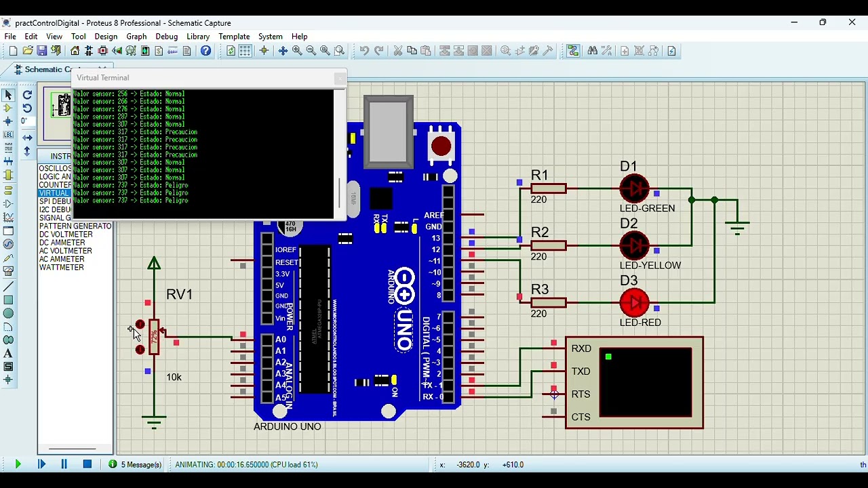
Task: Click the New Project toolbar icon
Action: pos(13,51)
